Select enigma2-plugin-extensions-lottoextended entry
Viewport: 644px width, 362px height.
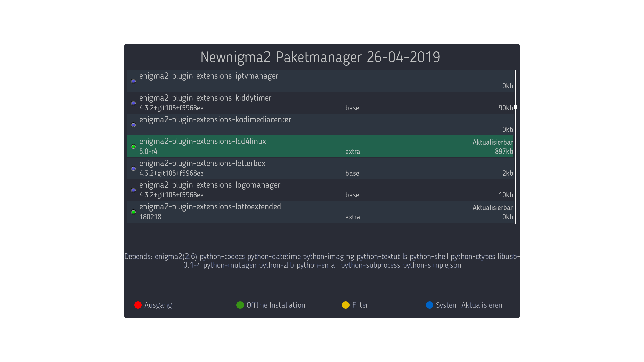(320, 212)
